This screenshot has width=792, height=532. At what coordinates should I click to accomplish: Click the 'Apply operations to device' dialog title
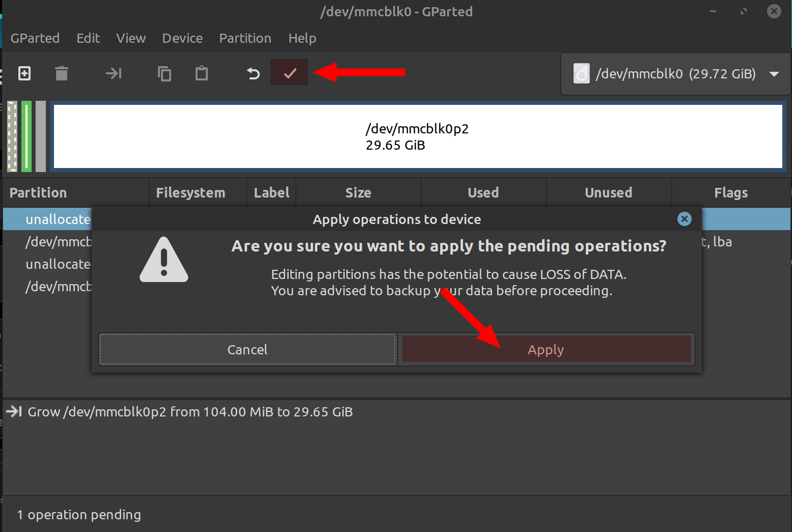tap(397, 219)
